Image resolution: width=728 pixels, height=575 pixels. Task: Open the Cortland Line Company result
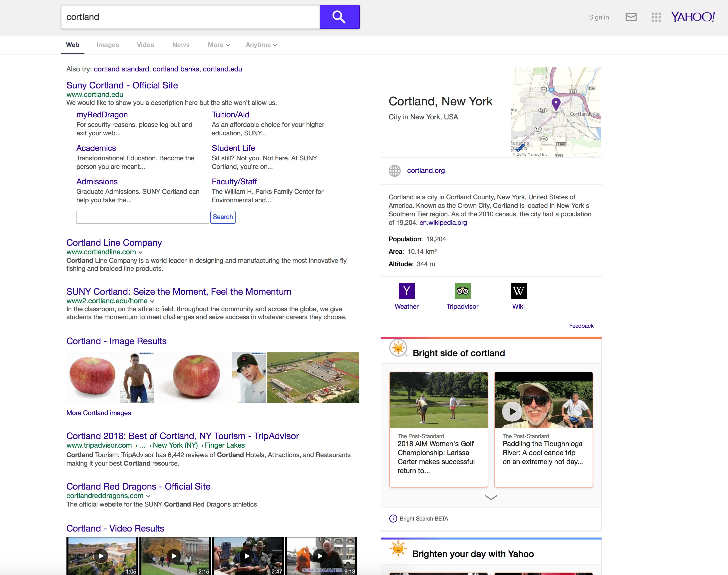point(114,242)
